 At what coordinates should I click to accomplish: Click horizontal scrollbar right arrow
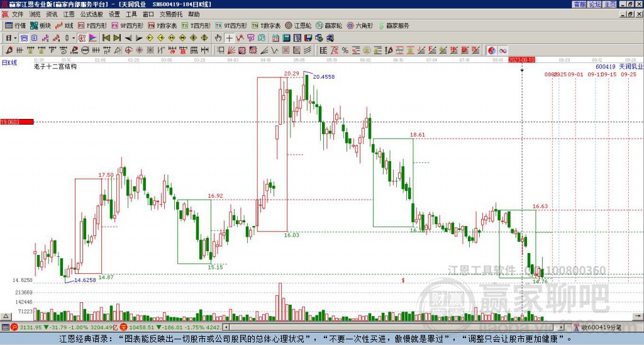(562, 328)
